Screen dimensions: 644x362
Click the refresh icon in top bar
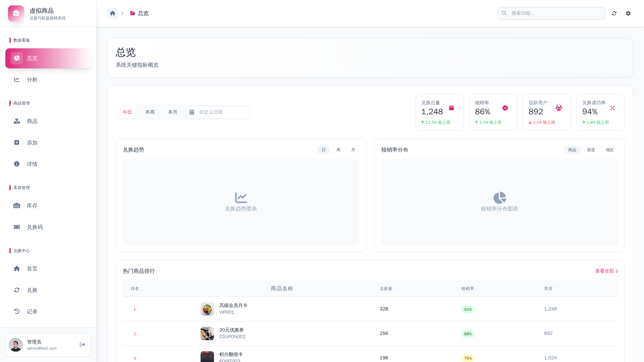tap(614, 13)
